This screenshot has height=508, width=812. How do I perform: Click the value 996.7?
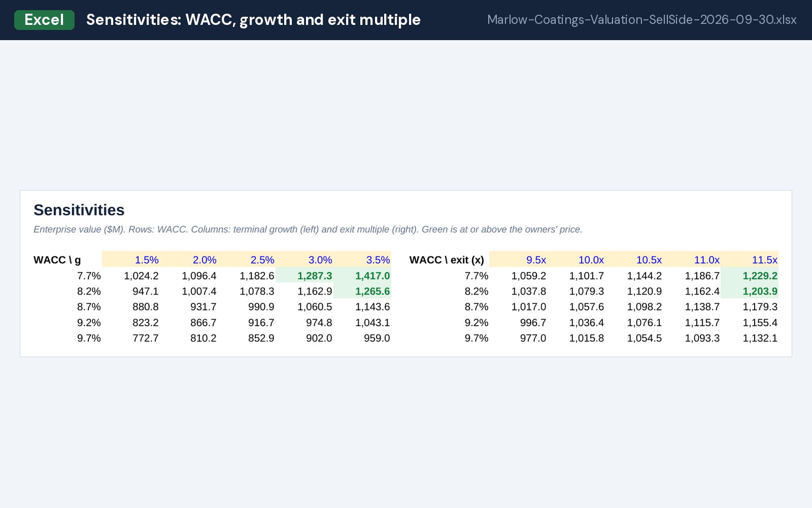click(x=533, y=323)
